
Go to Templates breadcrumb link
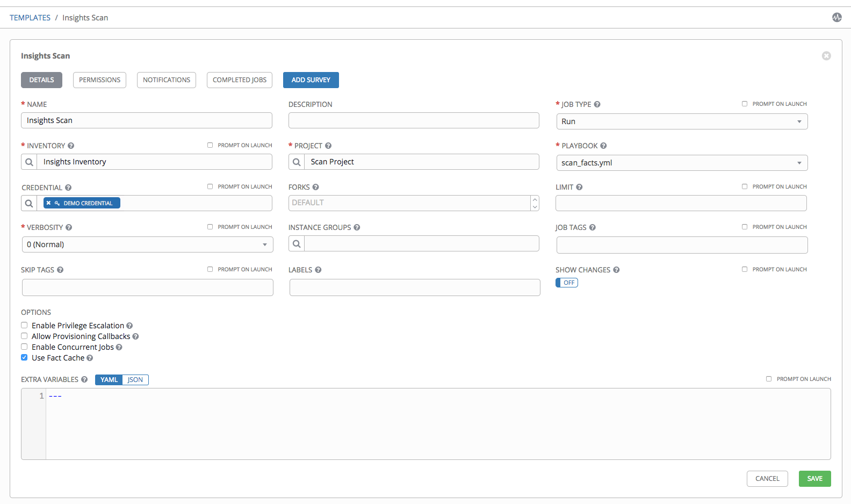pyautogui.click(x=30, y=18)
